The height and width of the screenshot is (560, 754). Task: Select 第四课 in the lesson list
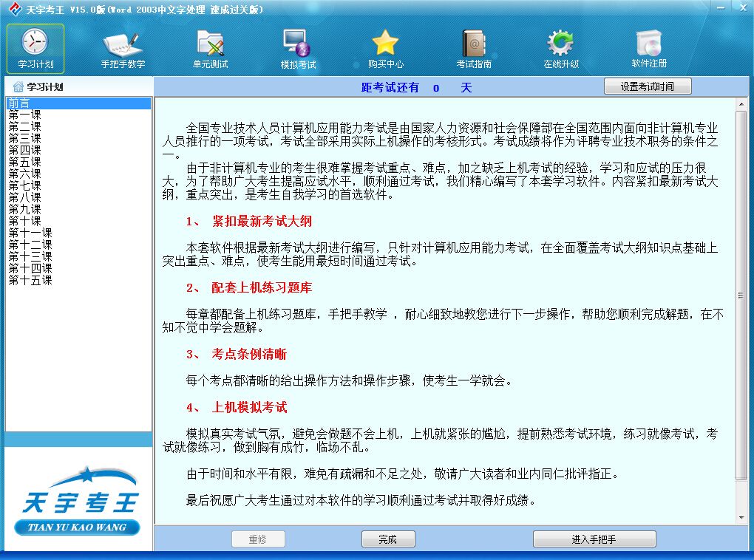pyautogui.click(x=78, y=150)
